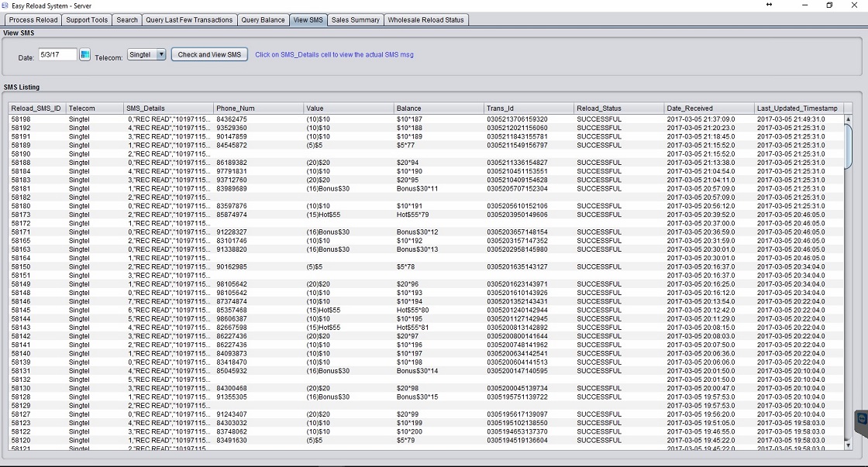
Task: Click balance cell $10*193
Action: [x=439, y=293]
